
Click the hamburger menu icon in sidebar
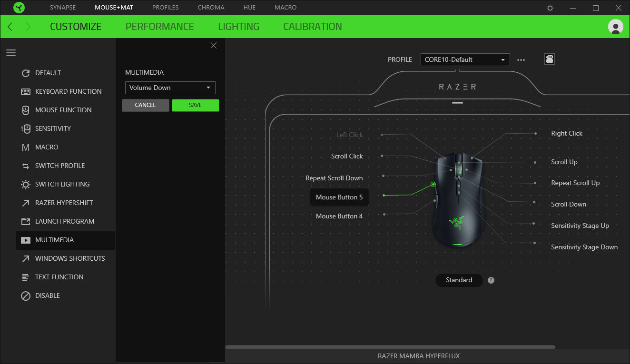coord(11,53)
